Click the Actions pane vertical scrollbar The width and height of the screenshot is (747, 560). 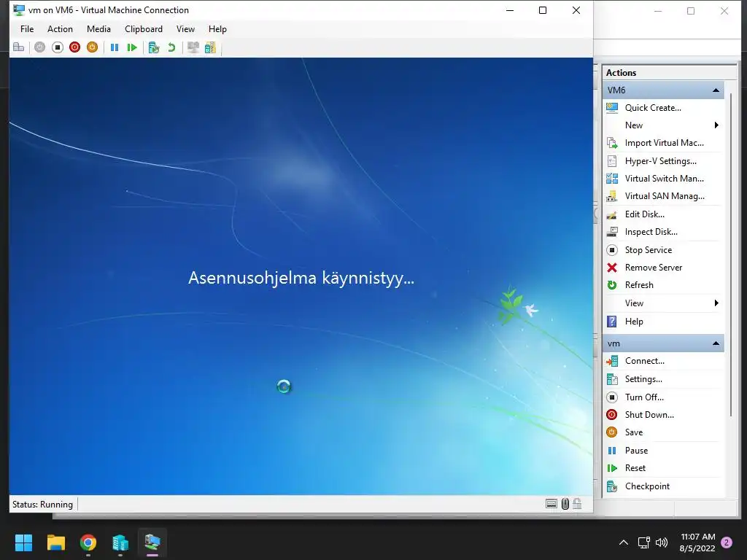(x=730, y=254)
